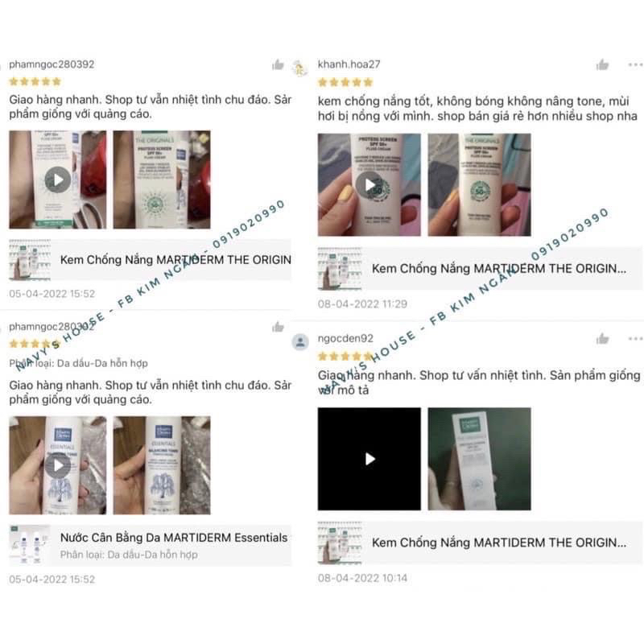Play the toner bottle review video
The width and height of the screenshot is (644, 644).
(57, 465)
